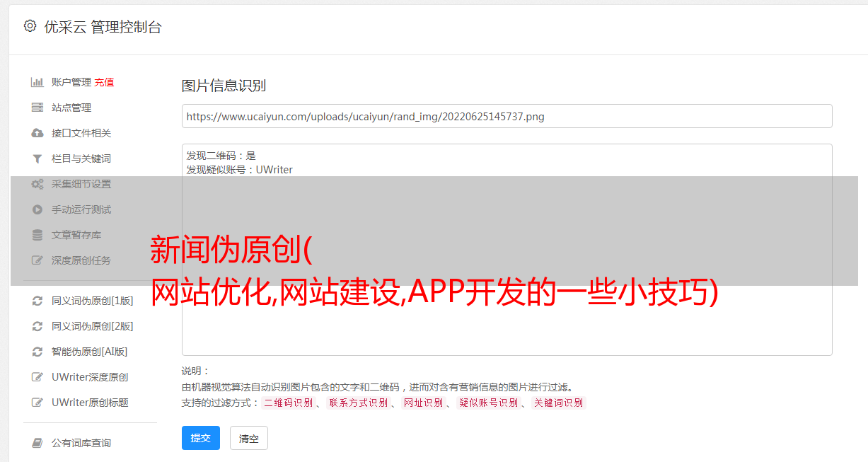Open 账户管理 in the sidebar

click(x=71, y=82)
